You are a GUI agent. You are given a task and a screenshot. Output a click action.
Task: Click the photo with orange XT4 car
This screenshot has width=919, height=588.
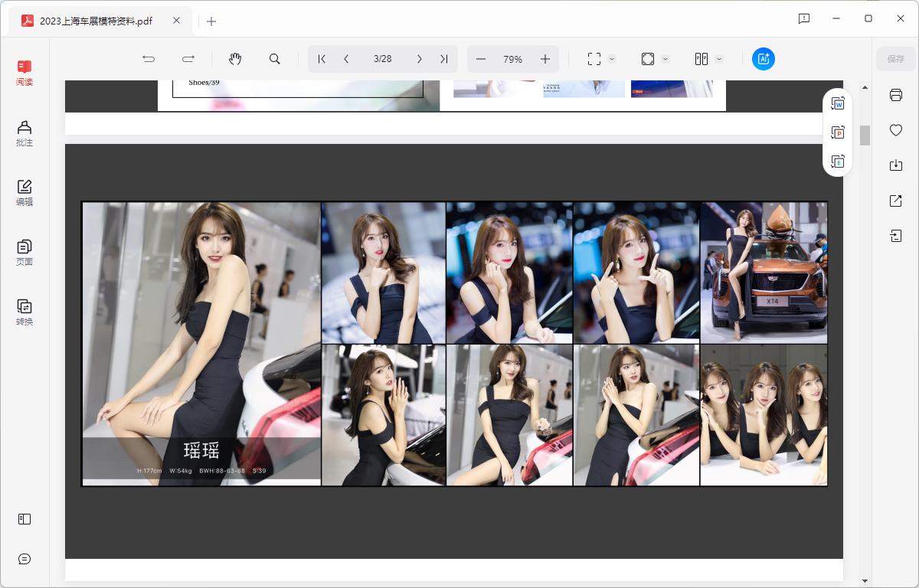pyautogui.click(x=764, y=273)
